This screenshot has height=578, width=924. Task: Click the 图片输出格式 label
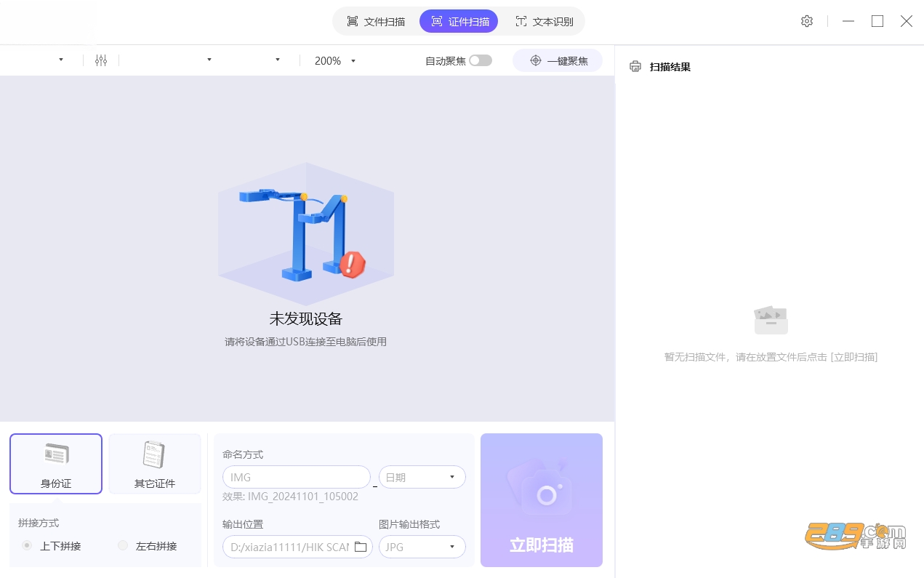tap(409, 524)
